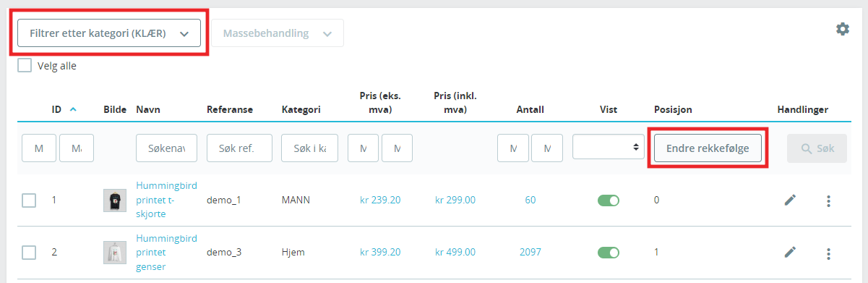
Task: Sort by the Navn column header
Action: coord(148,110)
